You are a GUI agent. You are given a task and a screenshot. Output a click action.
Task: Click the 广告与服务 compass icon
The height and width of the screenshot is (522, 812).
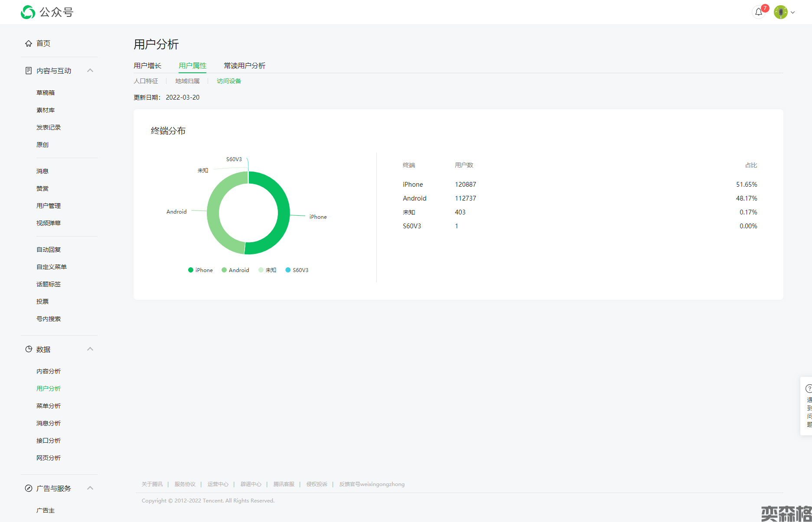[x=29, y=488]
